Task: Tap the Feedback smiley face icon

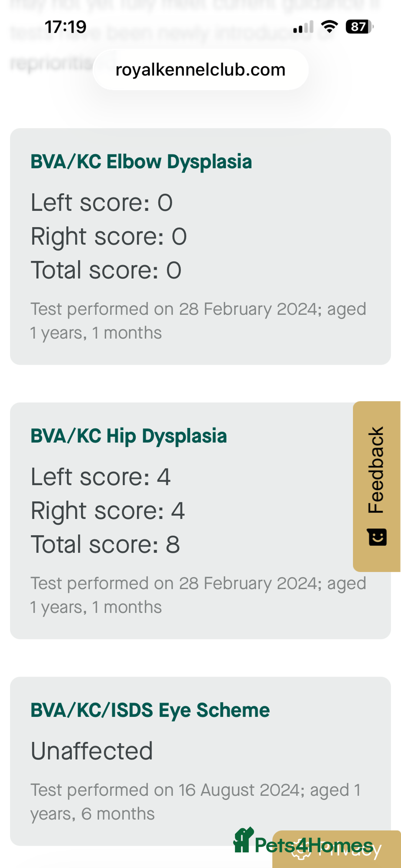Action: 377,537
